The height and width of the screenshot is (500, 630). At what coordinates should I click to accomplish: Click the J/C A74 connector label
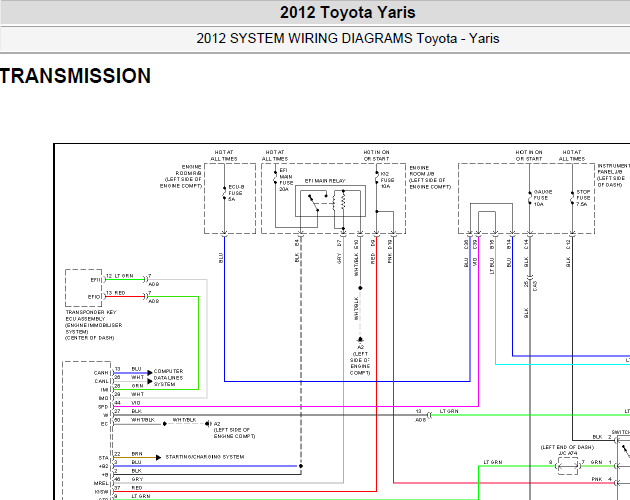[x=568, y=453]
